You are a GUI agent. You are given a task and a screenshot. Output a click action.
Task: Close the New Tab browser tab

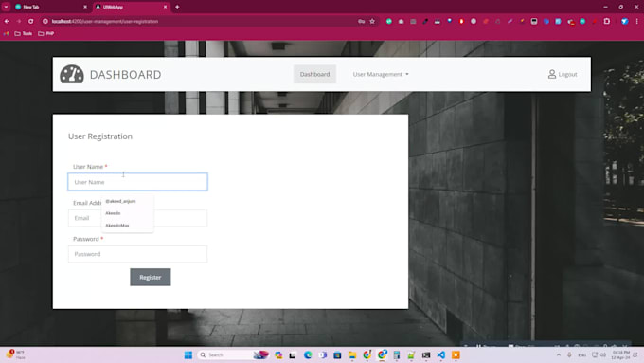click(x=85, y=7)
